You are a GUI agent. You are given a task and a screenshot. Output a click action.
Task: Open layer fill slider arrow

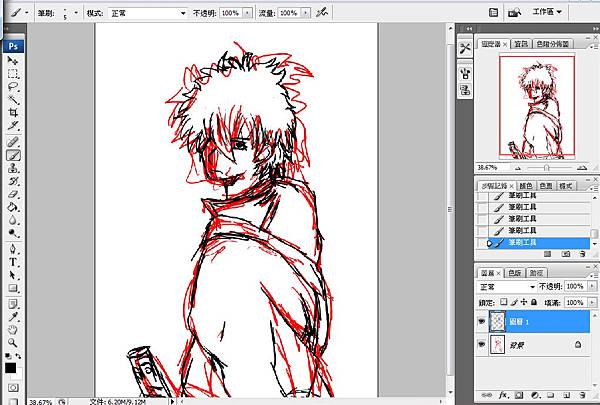[592, 302]
